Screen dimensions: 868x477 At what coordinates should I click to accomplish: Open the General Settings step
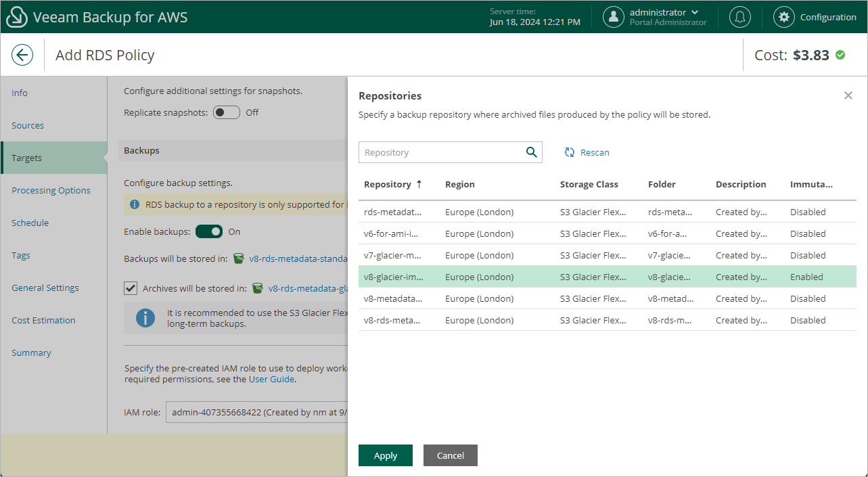click(45, 288)
